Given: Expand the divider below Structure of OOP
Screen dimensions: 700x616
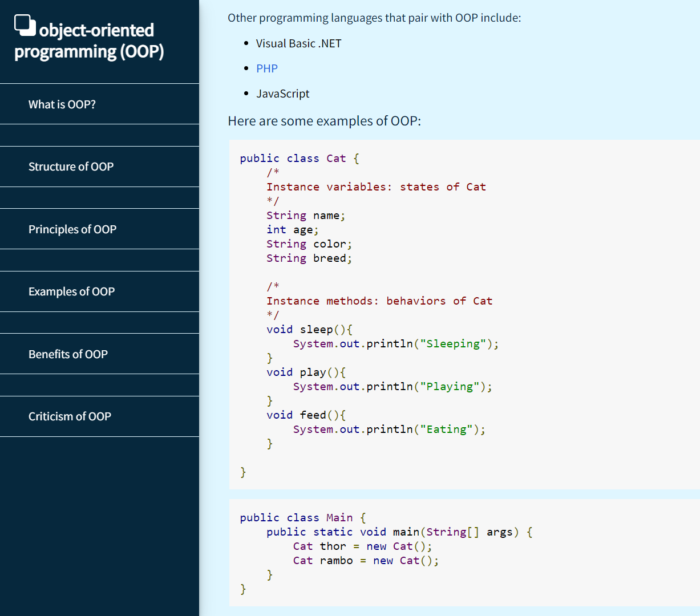Looking at the screenshot, I should pos(99,197).
